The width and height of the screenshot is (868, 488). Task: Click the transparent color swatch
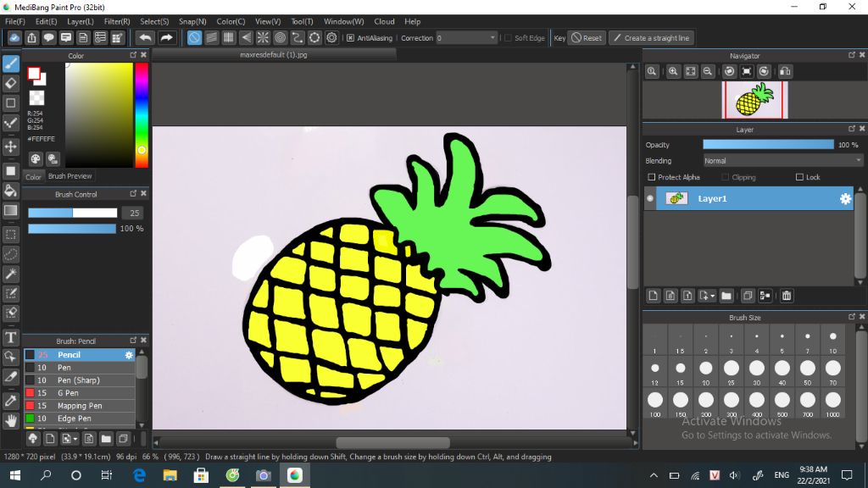pyautogui.click(x=36, y=98)
